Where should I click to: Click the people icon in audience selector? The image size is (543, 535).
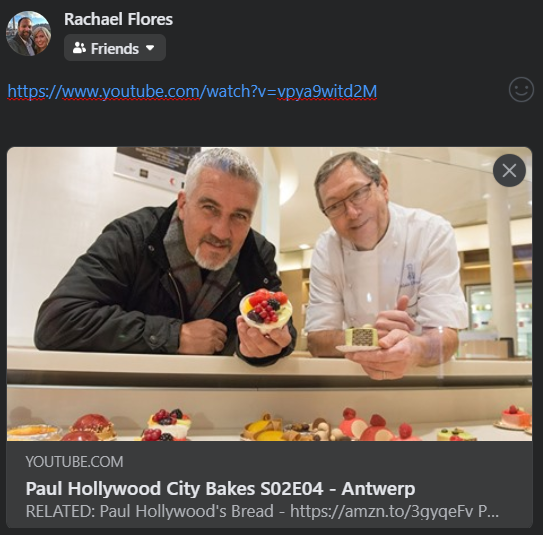(x=79, y=48)
